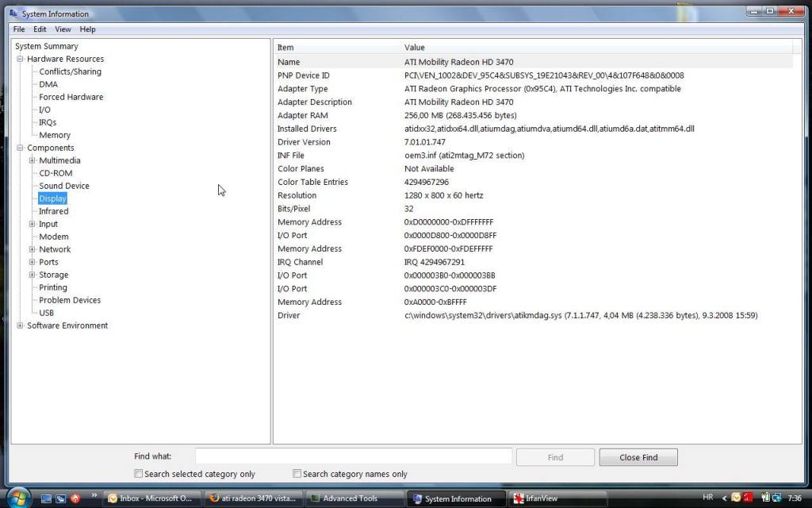Viewport: 812px width, 508px height.
Task: Click the red Quick Launch icon
Action: 75,498
